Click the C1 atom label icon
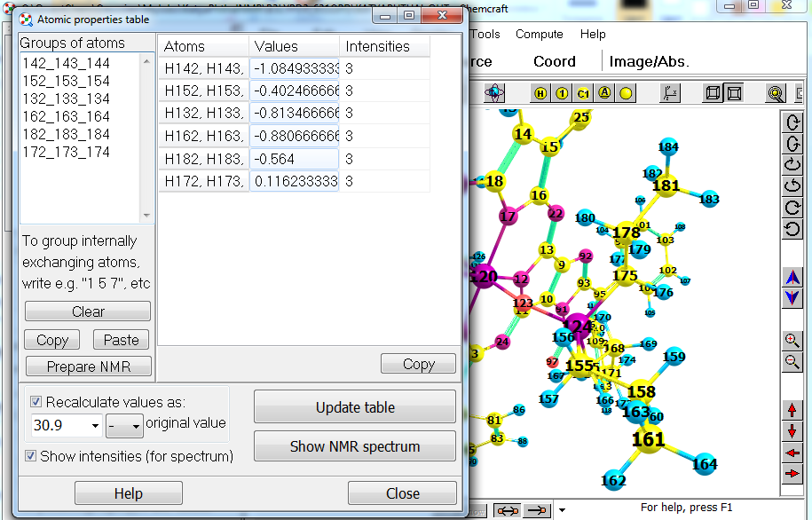The height and width of the screenshot is (520, 812). pyautogui.click(x=583, y=93)
